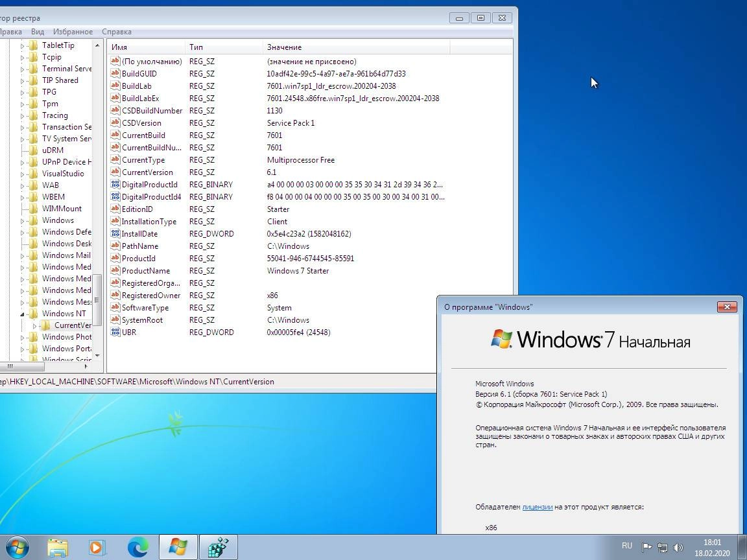Sort by the Имя column header

(147, 47)
